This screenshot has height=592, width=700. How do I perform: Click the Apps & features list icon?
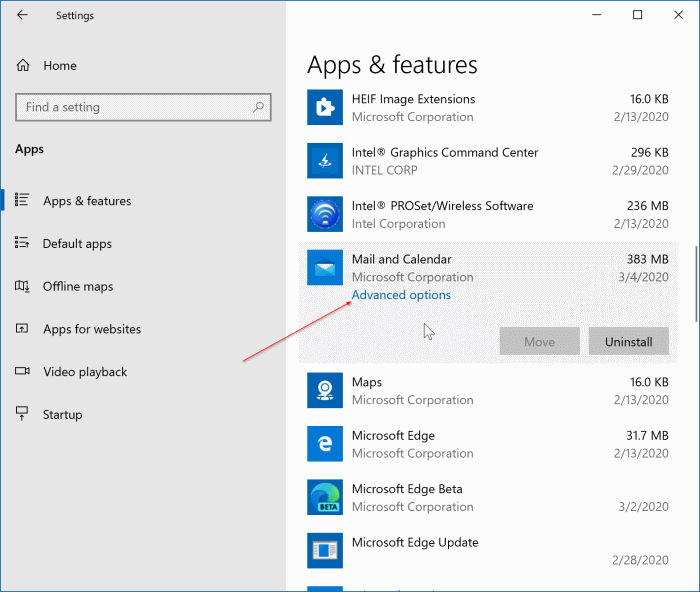point(22,200)
